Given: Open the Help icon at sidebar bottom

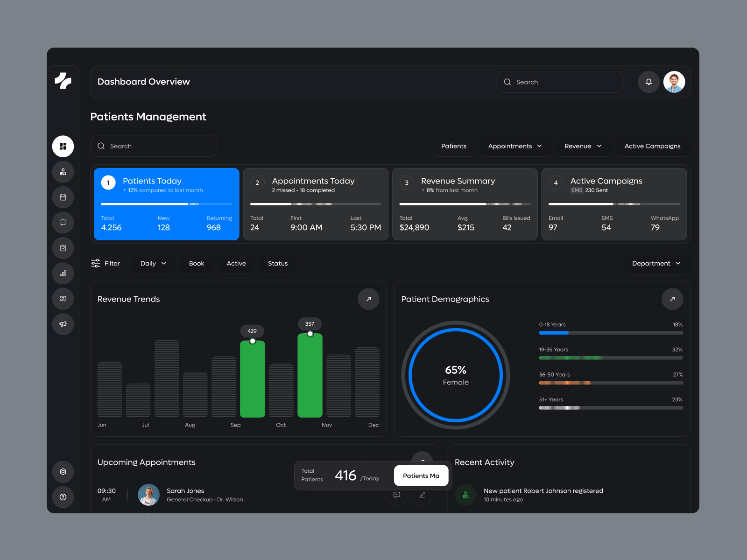Looking at the screenshot, I should [x=63, y=497].
